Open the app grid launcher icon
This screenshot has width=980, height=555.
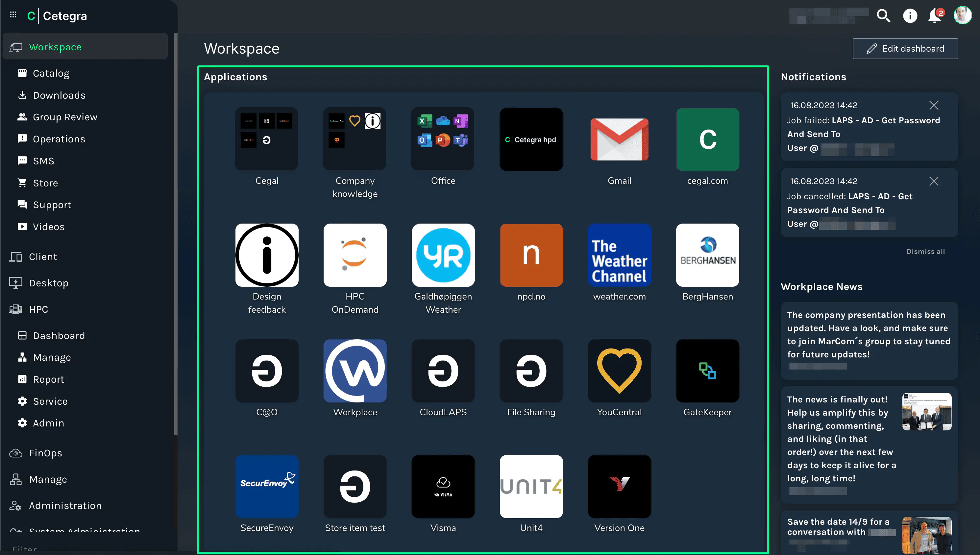tap(13, 15)
